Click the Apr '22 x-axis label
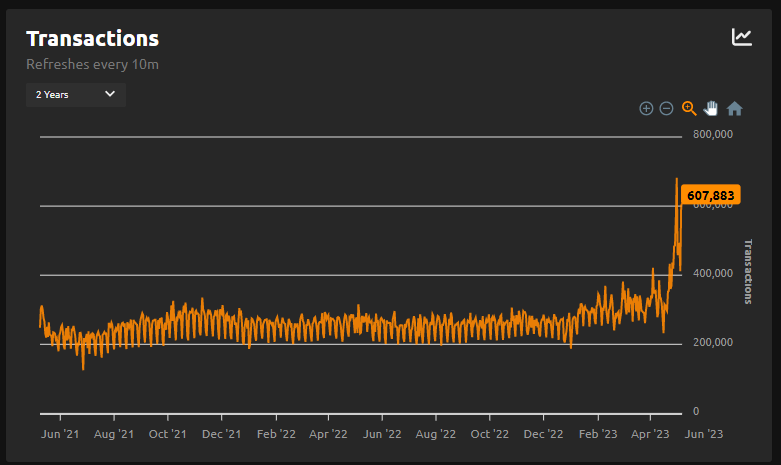The height and width of the screenshot is (465, 781). 328,434
